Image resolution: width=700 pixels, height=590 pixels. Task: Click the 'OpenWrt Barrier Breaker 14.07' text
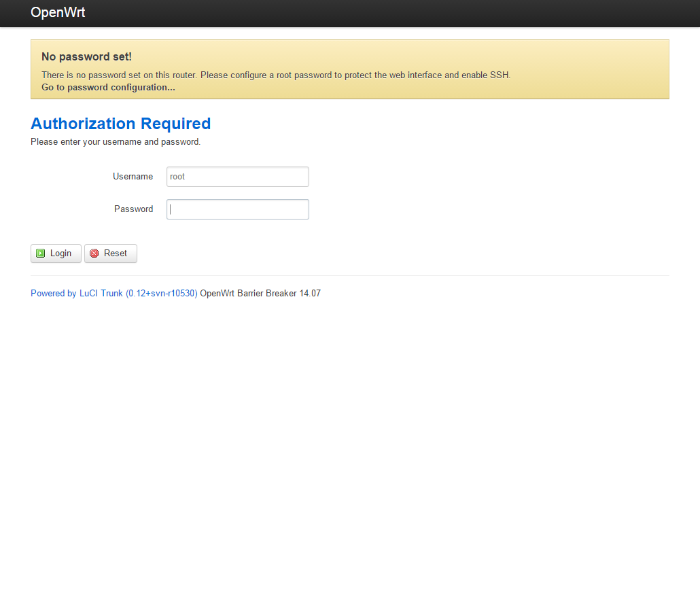click(x=260, y=294)
